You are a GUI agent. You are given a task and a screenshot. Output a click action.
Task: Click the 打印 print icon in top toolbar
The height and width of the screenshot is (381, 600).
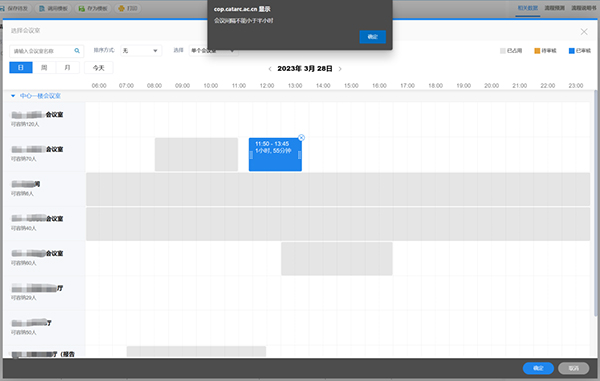121,8
